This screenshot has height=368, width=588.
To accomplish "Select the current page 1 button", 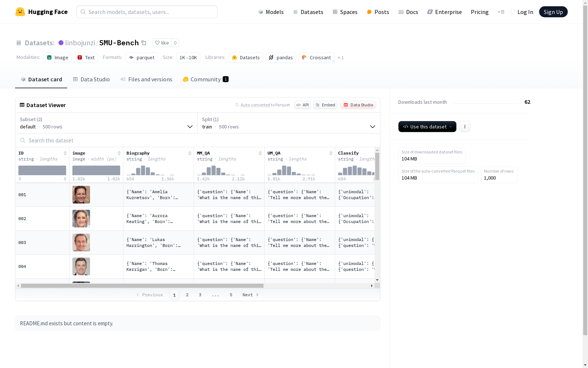I will tap(175, 295).
